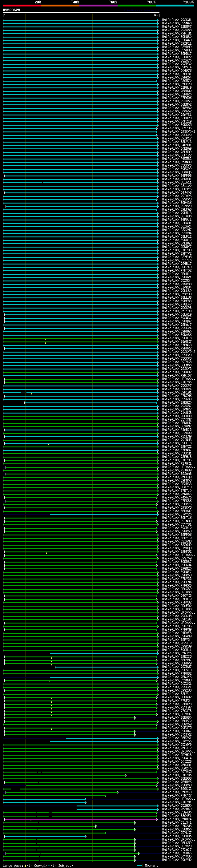The width and height of the screenshot is (197, 868).
Task: Open hit UniRef100_Q93X58
Action: point(177,30)
